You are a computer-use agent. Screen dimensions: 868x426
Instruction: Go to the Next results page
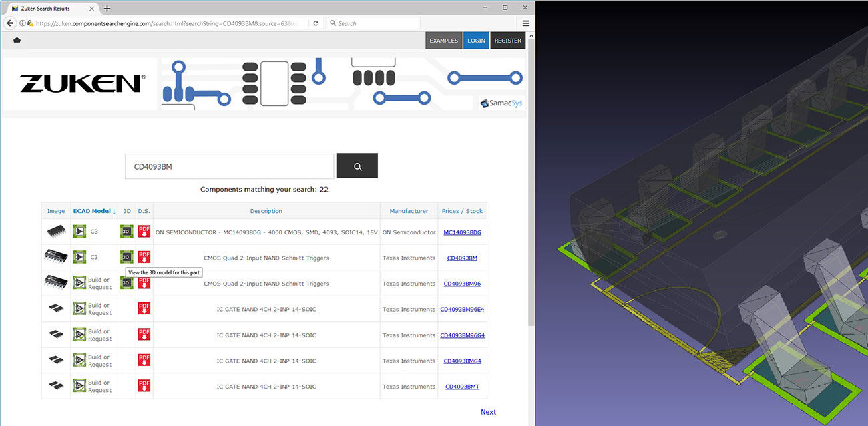tap(488, 412)
